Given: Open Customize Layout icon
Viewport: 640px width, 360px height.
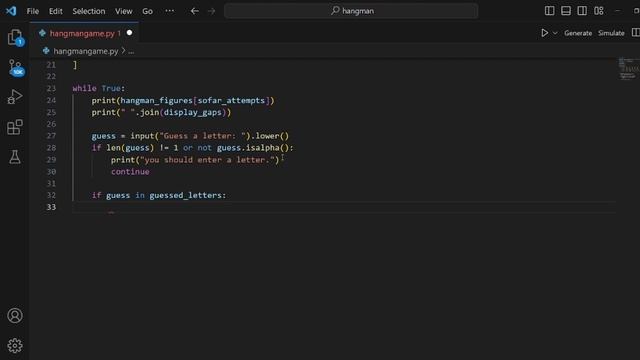Looking at the screenshot, I should (x=599, y=11).
